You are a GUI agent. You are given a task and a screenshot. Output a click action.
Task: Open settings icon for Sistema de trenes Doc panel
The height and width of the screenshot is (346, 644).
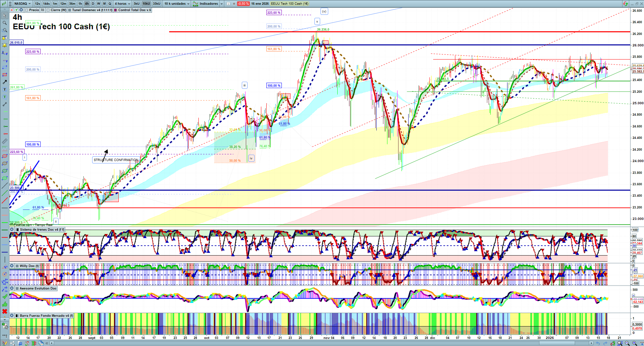coord(12,230)
